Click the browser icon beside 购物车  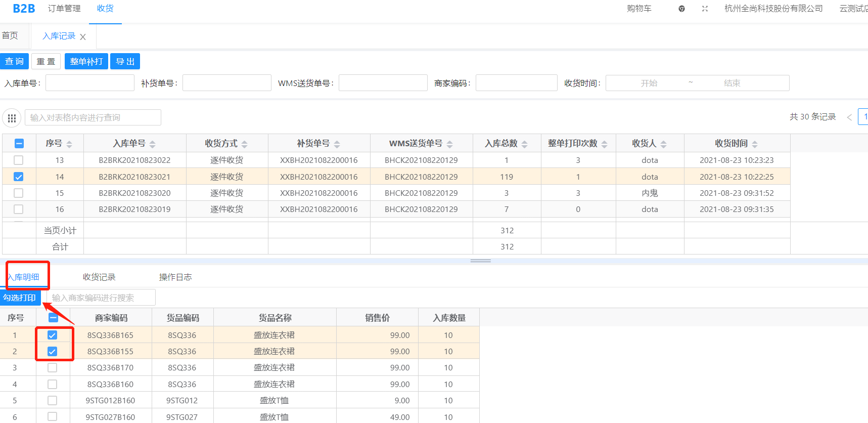[681, 9]
